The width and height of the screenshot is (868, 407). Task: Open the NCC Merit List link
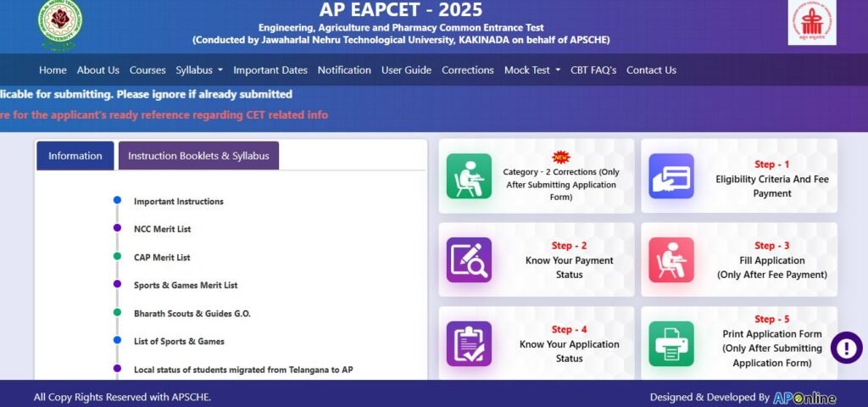coord(162,229)
